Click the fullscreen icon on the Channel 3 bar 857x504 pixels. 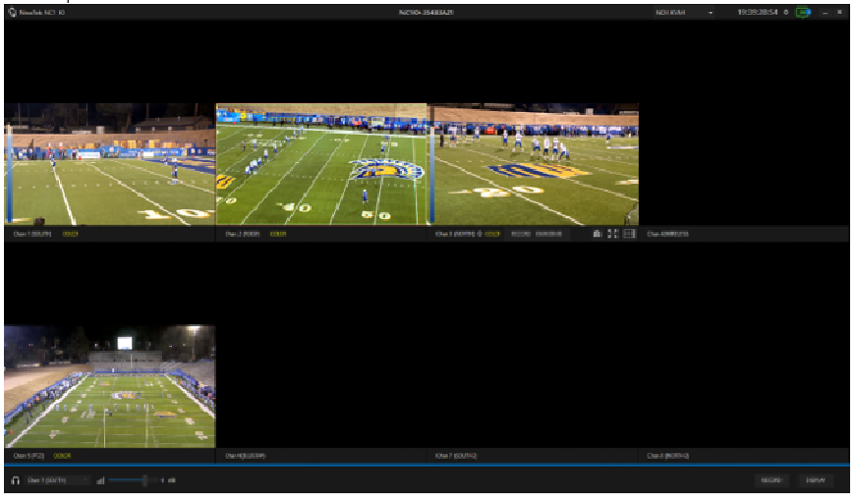(x=613, y=234)
